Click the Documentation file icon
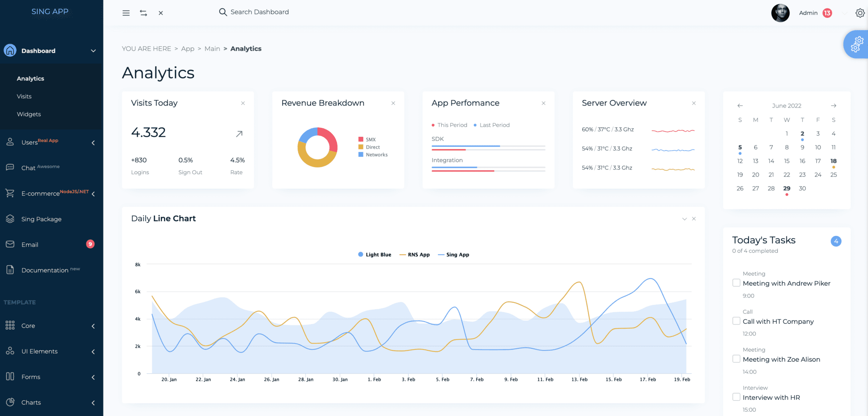 point(10,270)
